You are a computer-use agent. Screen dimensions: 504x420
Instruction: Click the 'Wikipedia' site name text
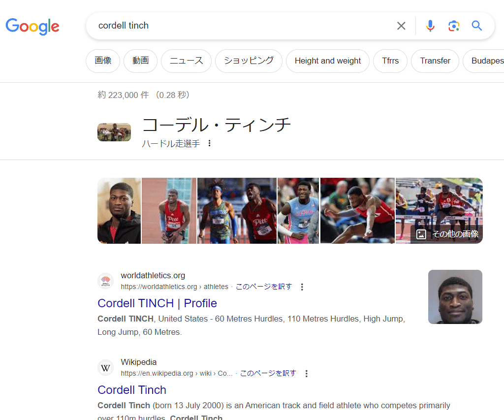tap(138, 362)
